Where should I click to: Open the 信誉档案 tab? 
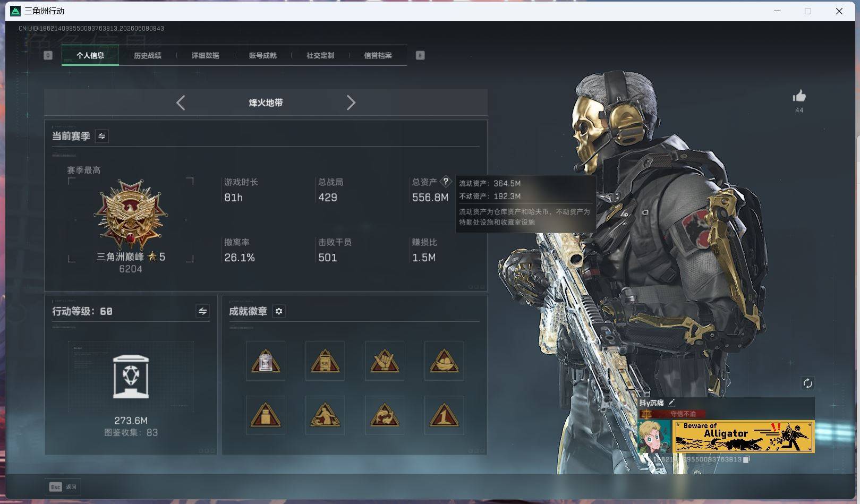click(378, 55)
